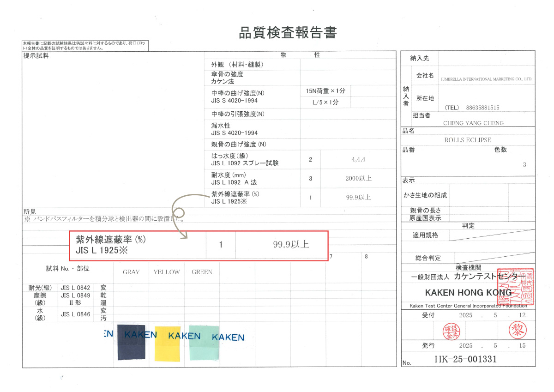The image size is (554, 392).
Task: Click the 品質検査報告書 document title
Action: click(288, 33)
